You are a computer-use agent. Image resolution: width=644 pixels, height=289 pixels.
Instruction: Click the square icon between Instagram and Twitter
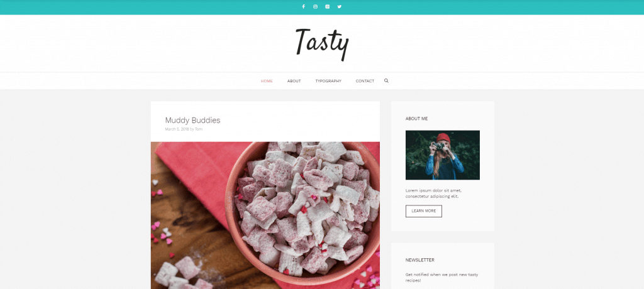(327, 6)
